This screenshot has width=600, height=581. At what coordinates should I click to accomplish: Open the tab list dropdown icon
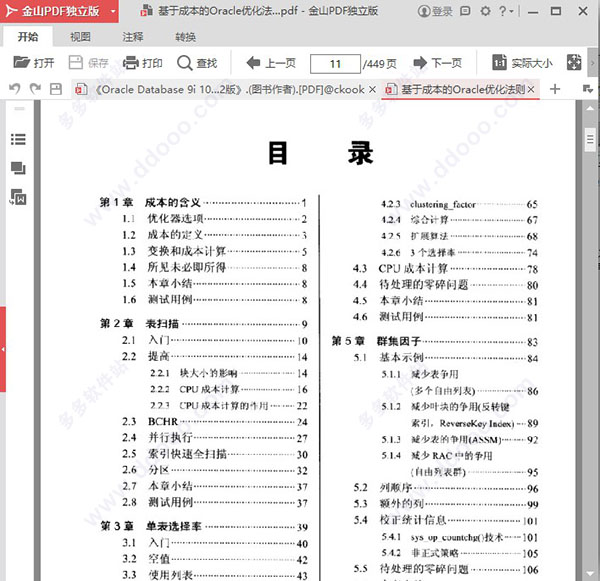(588, 89)
